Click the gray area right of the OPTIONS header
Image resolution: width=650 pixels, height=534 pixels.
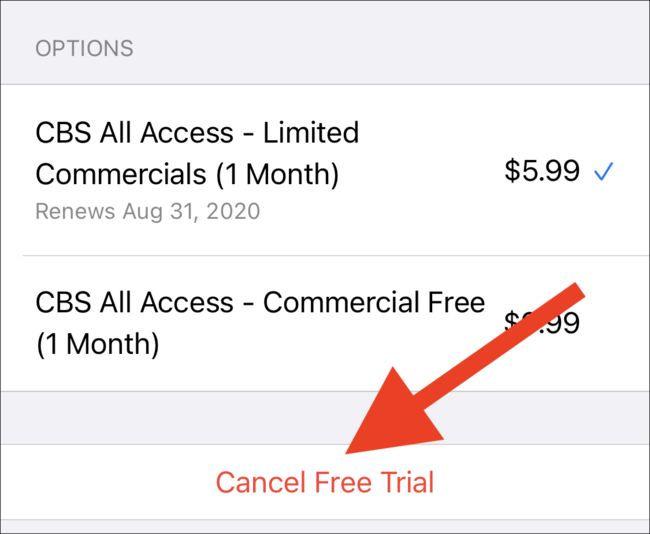point(392,49)
